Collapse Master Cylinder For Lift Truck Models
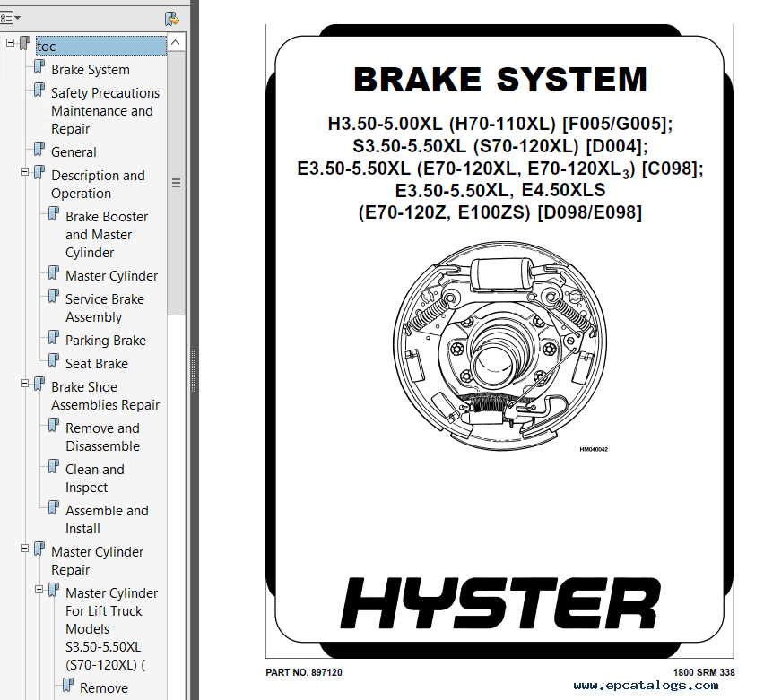This screenshot has width=764, height=700. pos(39,590)
